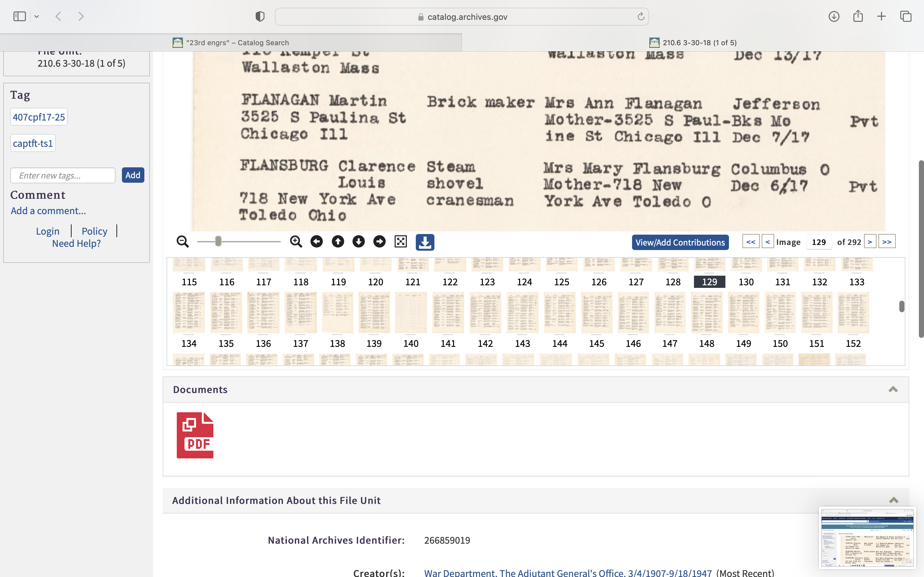The width and height of the screenshot is (924, 577).
Task: Click the Enter new tags input field
Action: tap(63, 176)
